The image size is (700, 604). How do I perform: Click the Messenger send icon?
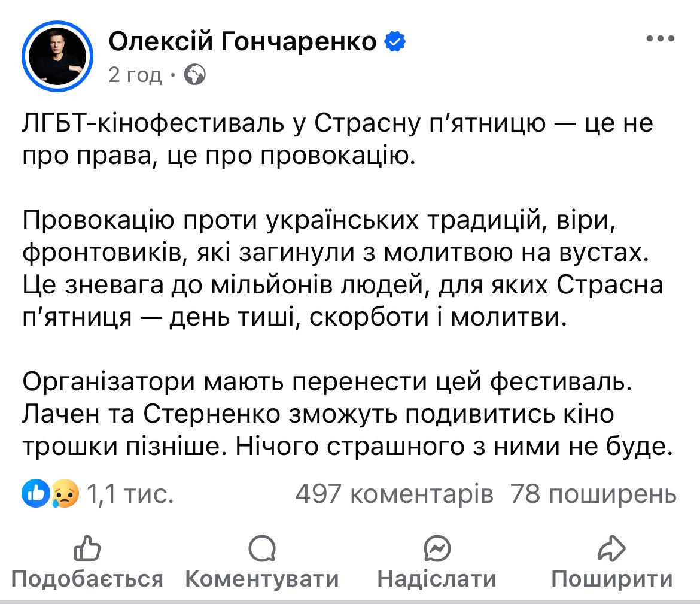[437, 548]
